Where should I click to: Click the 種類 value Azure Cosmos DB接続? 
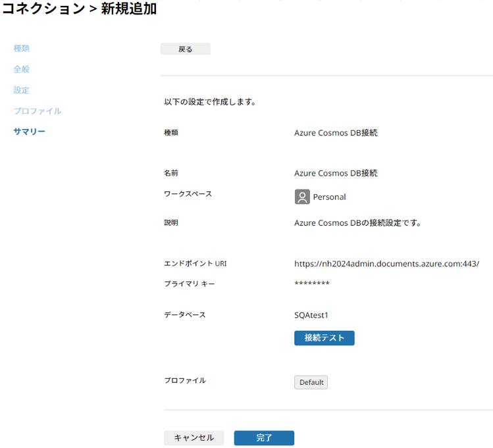(336, 133)
